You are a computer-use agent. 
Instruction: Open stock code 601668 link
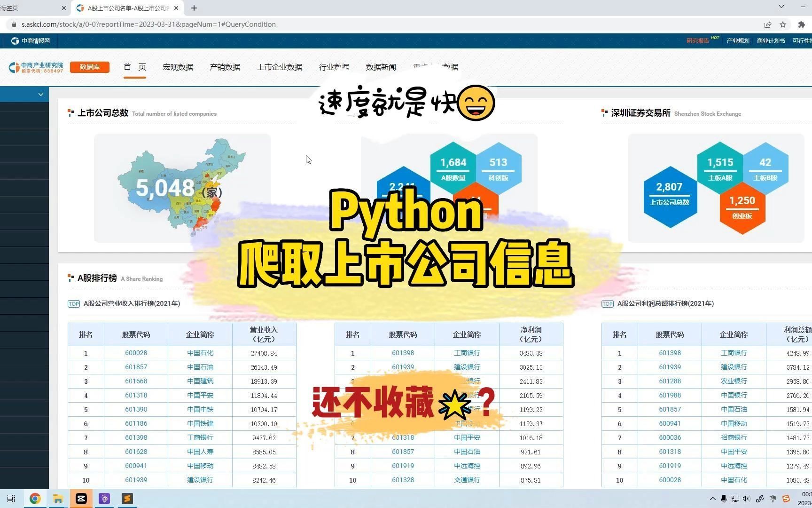(136, 381)
